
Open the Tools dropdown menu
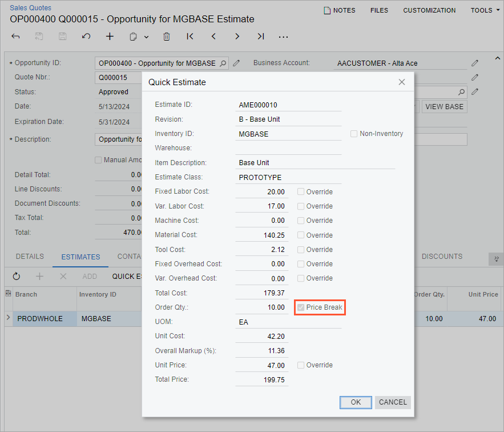click(485, 10)
